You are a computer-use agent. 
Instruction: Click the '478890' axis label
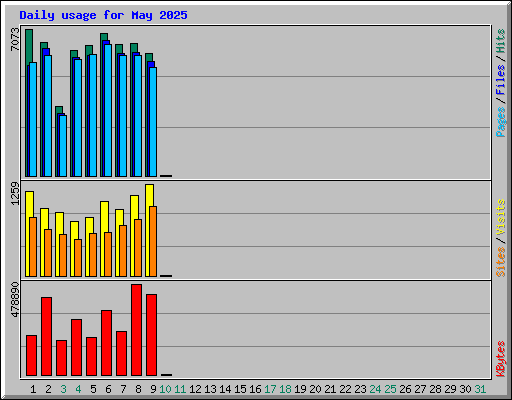15,299
